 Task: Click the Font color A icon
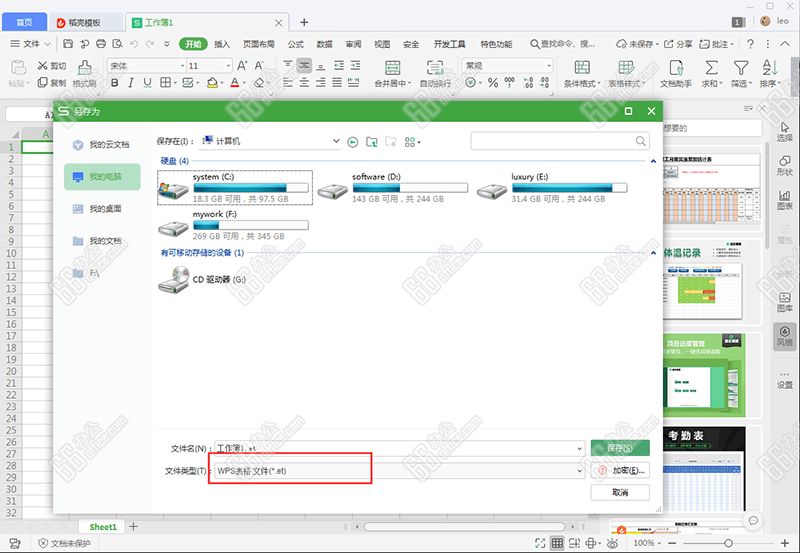[x=235, y=83]
